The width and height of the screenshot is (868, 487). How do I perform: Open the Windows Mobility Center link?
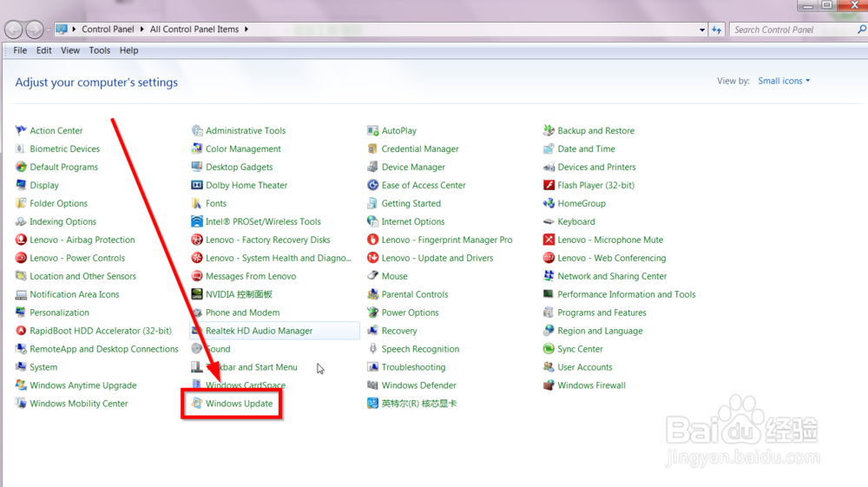79,404
